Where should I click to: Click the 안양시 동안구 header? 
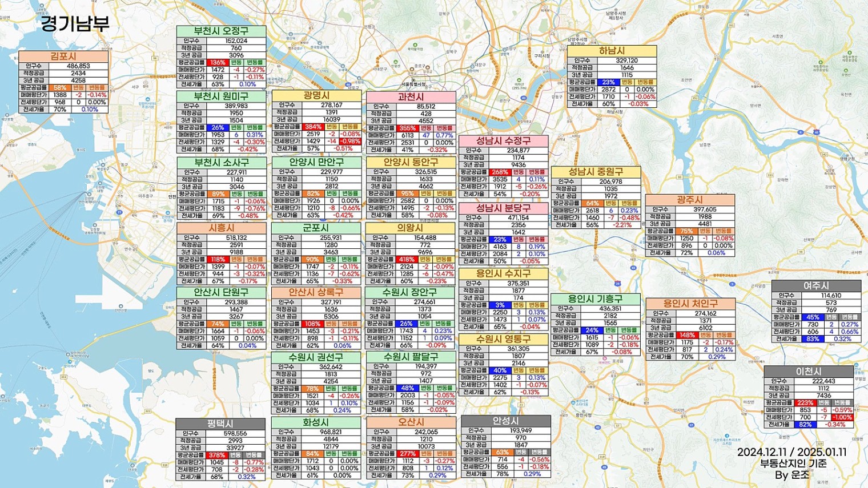point(411,162)
